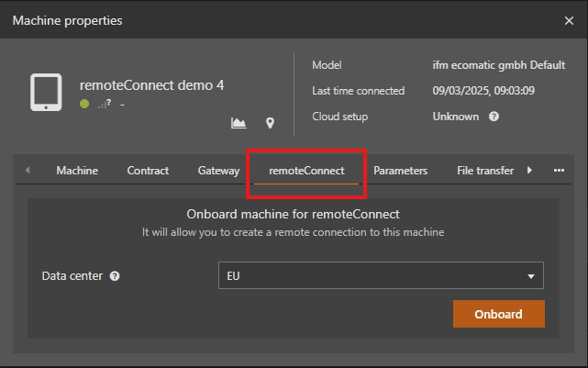The image size is (588, 368).
Task: Click the tablet device icon
Action: click(x=46, y=93)
